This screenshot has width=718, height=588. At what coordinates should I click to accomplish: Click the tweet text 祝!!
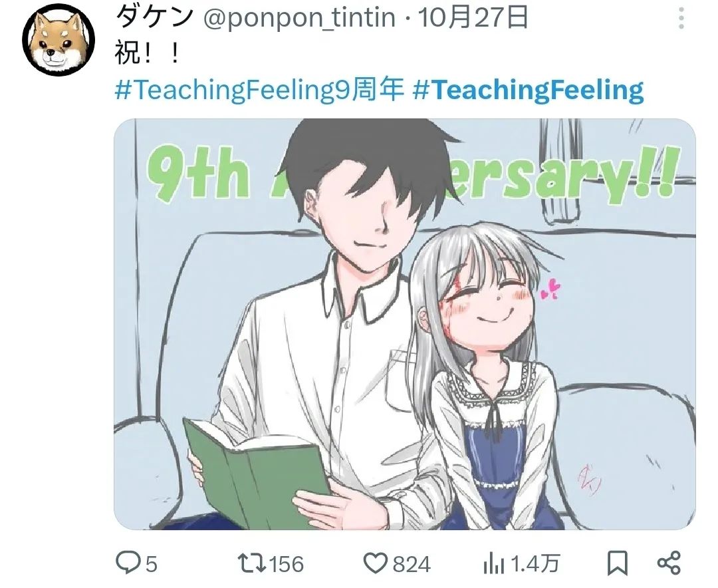point(146,54)
